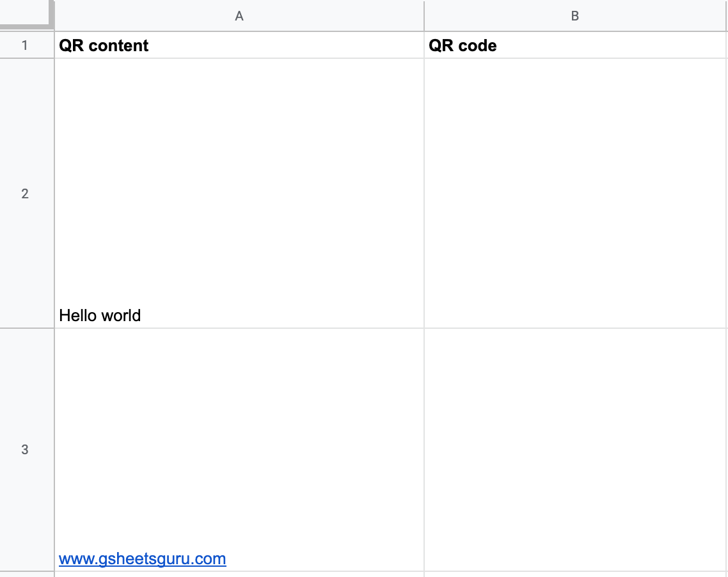Select the 'Hello world' cell

[x=239, y=193]
